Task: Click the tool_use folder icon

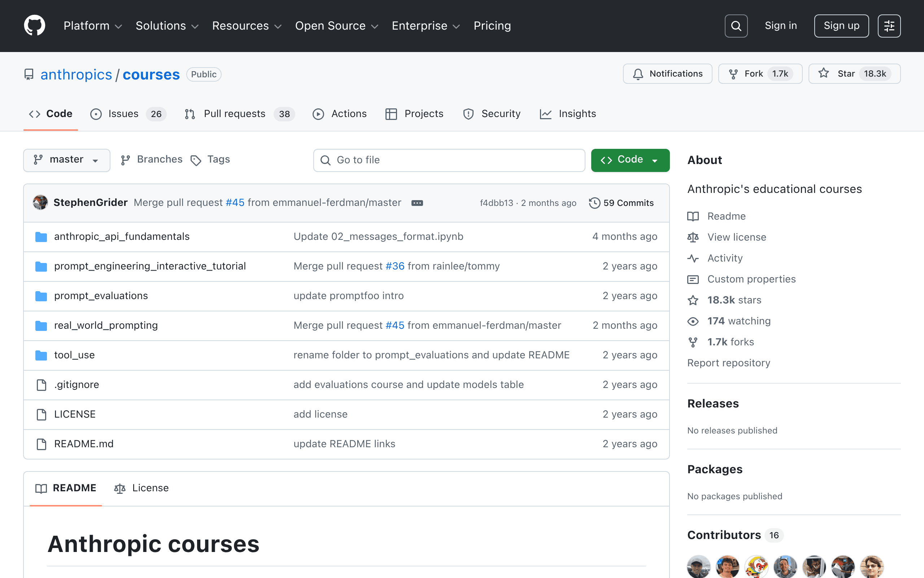Action: 41,355
